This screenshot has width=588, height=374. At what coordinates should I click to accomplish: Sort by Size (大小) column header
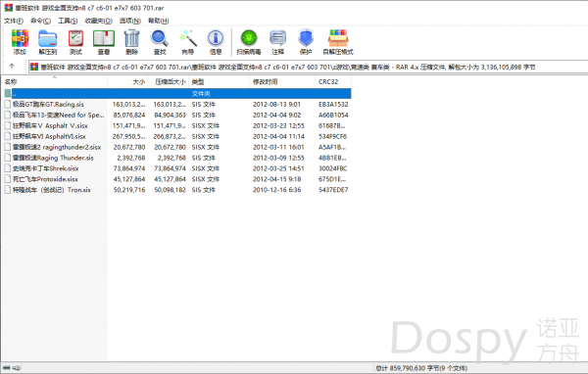tap(127, 81)
